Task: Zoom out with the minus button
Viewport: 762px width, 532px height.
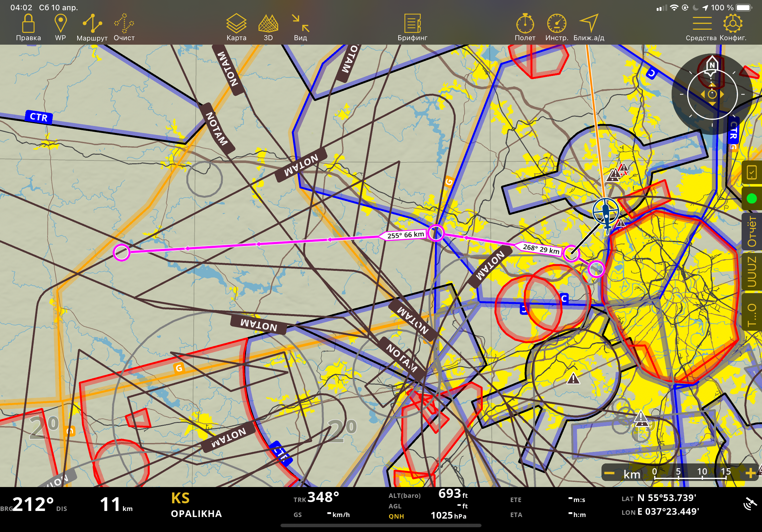Action: [x=609, y=473]
